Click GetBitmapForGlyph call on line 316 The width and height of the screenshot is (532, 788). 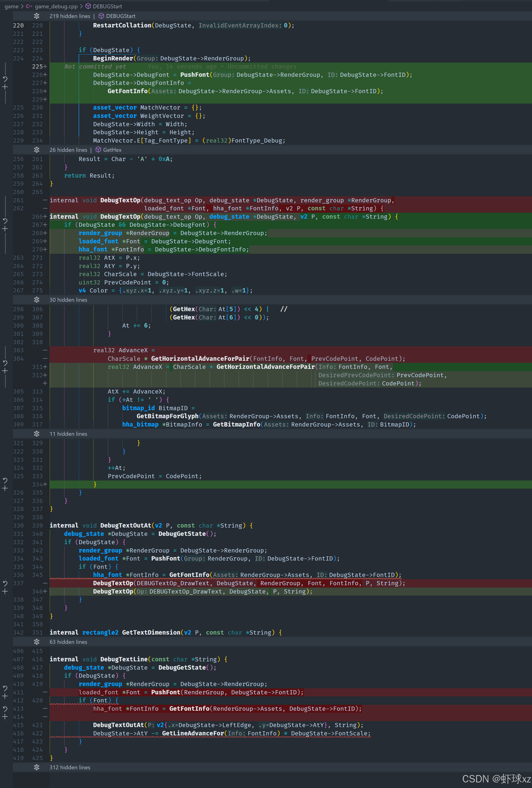[x=167, y=416]
